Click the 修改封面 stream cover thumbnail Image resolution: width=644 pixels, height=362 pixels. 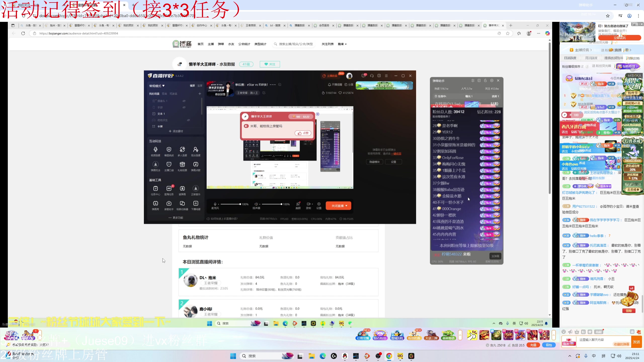(x=220, y=89)
